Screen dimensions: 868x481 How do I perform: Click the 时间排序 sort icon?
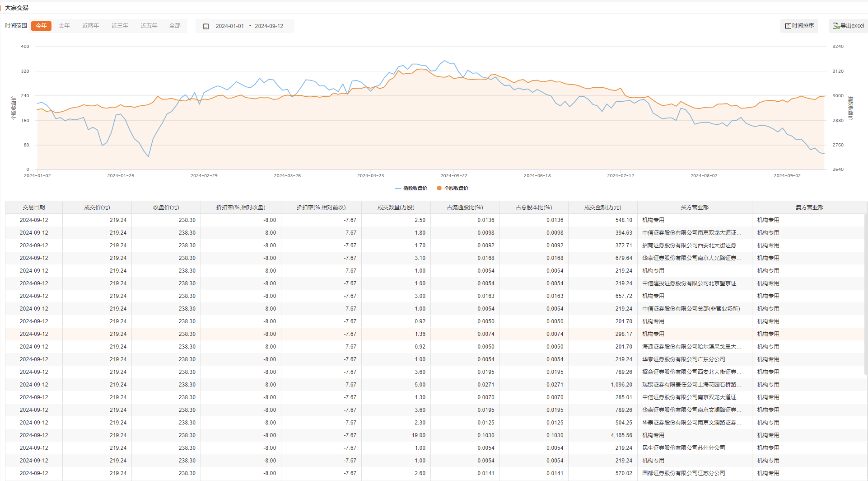[x=788, y=26]
